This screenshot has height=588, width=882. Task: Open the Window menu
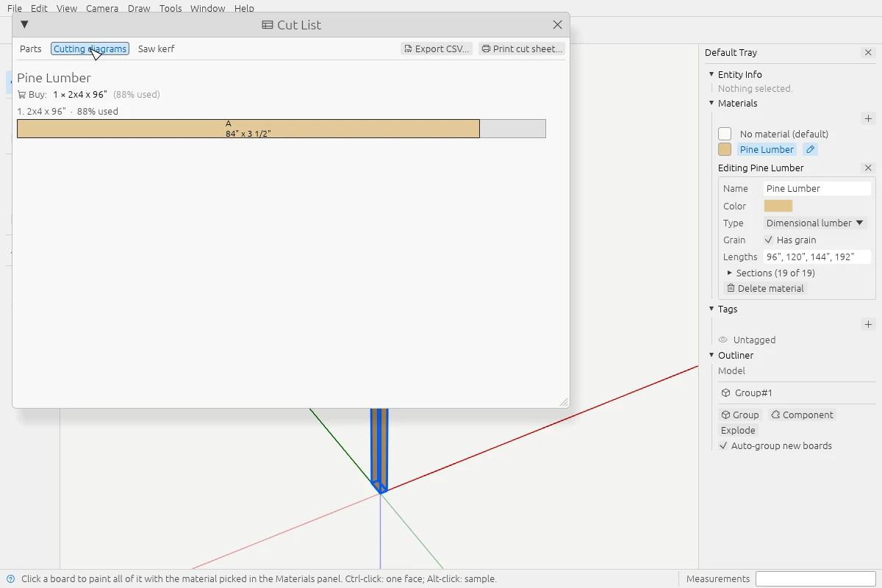pos(208,9)
